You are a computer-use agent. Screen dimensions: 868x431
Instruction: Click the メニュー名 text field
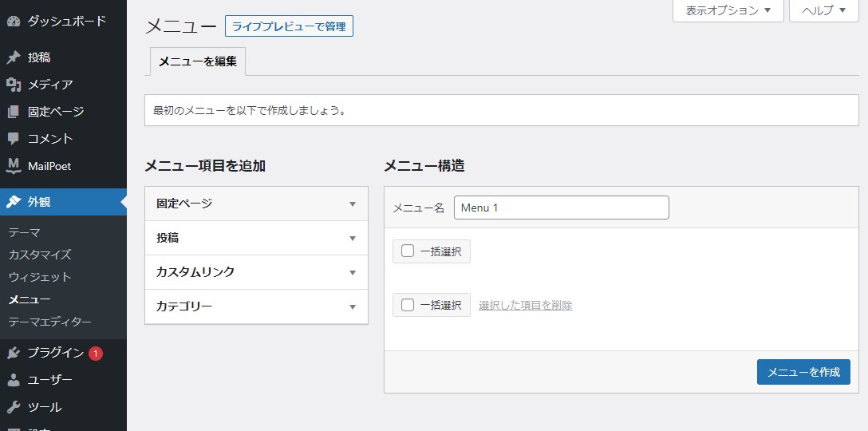tap(561, 208)
